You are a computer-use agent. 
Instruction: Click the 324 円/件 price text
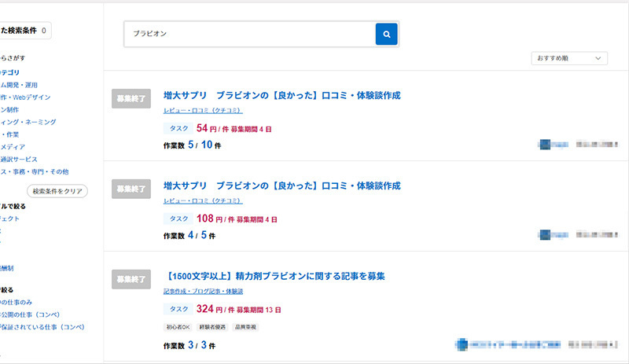[x=215, y=309]
